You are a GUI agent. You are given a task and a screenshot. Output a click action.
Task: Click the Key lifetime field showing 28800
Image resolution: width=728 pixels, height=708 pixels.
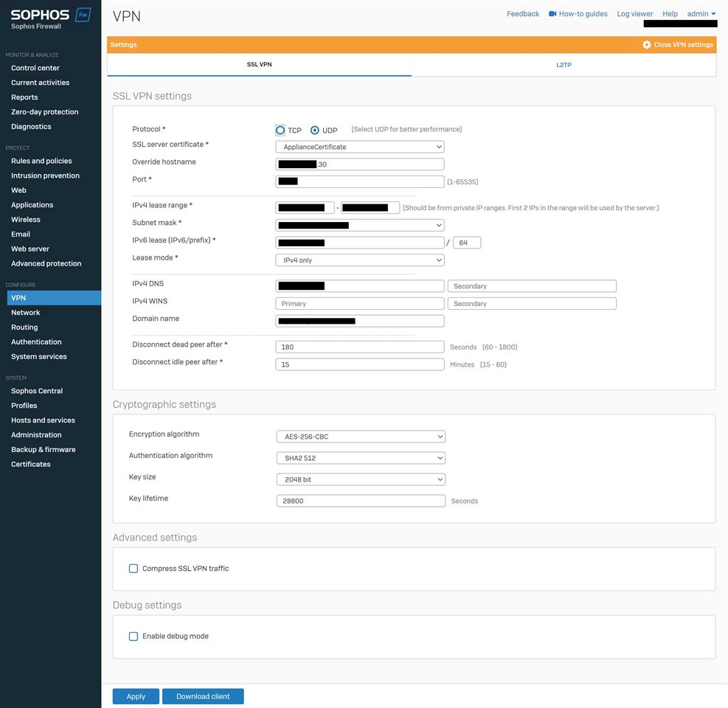[x=361, y=501]
